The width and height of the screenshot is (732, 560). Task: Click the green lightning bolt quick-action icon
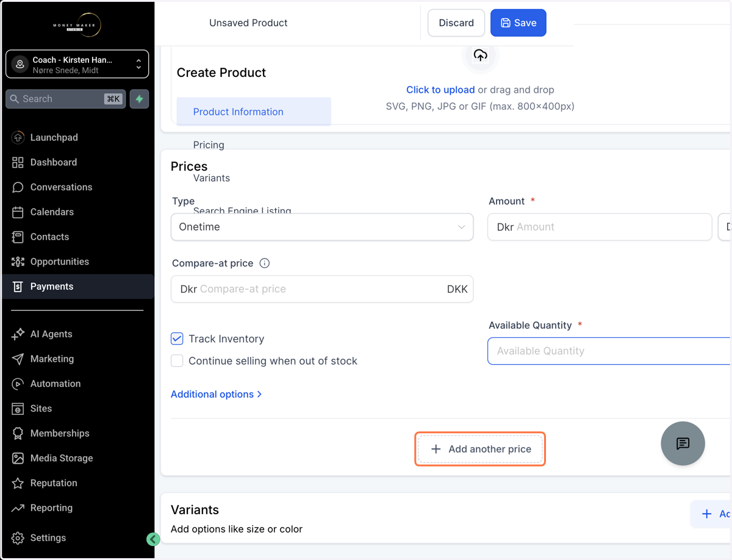coord(140,99)
